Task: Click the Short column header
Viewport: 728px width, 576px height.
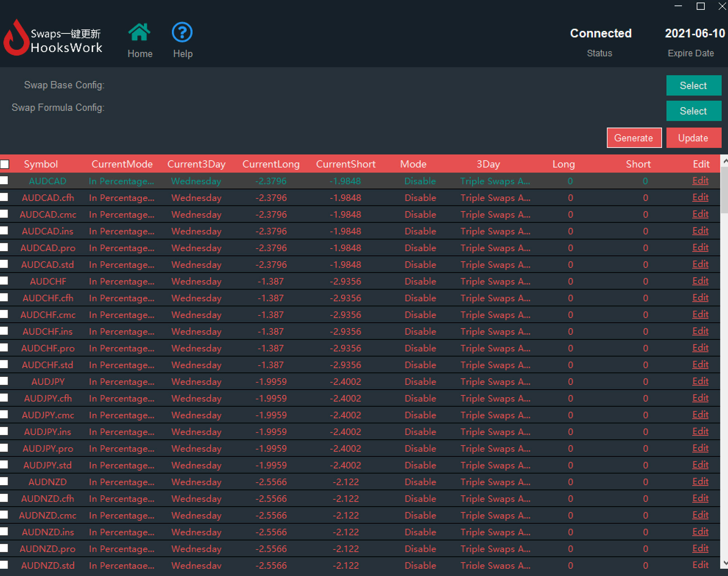Action: pyautogui.click(x=638, y=164)
